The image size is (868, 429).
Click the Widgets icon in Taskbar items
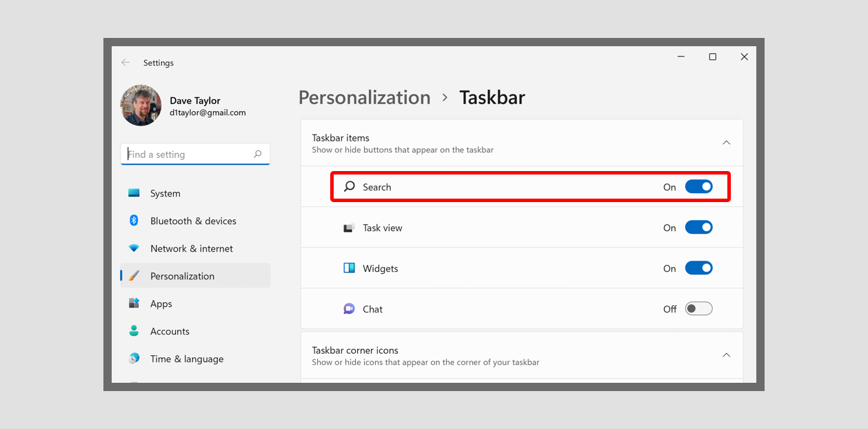point(348,268)
